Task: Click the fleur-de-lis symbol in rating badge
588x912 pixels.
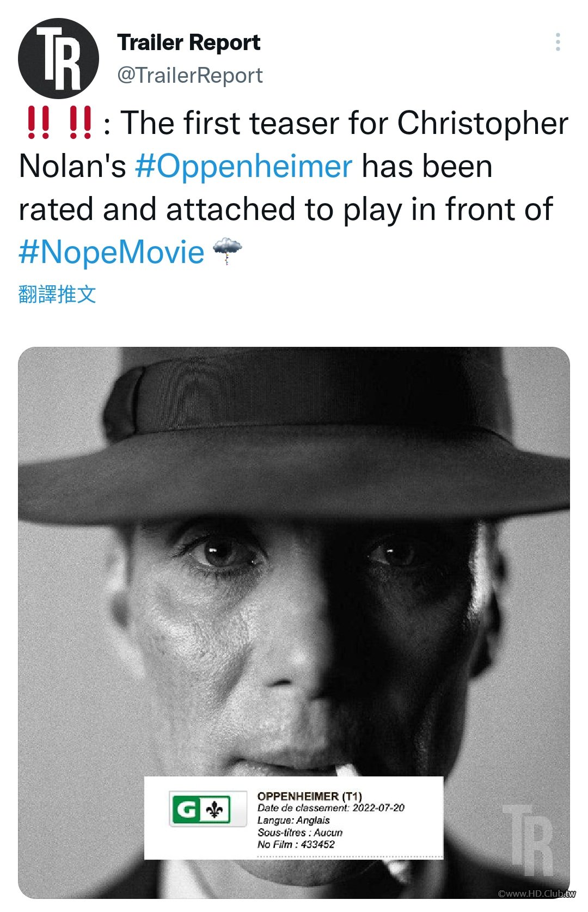Action: 217,810
